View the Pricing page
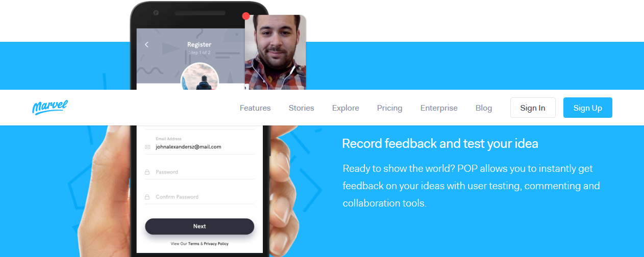The width and height of the screenshot is (644, 257). [x=390, y=108]
